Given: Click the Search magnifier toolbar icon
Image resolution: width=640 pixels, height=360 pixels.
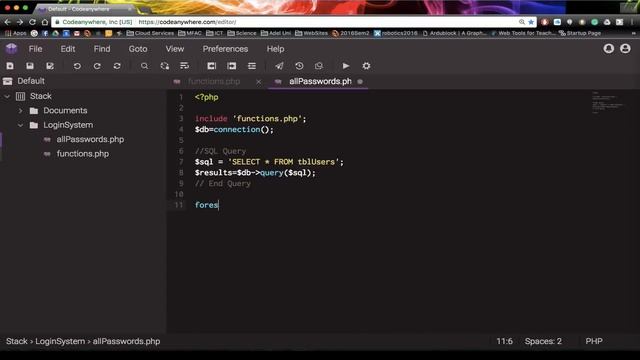Looking at the screenshot, I should point(144,66).
